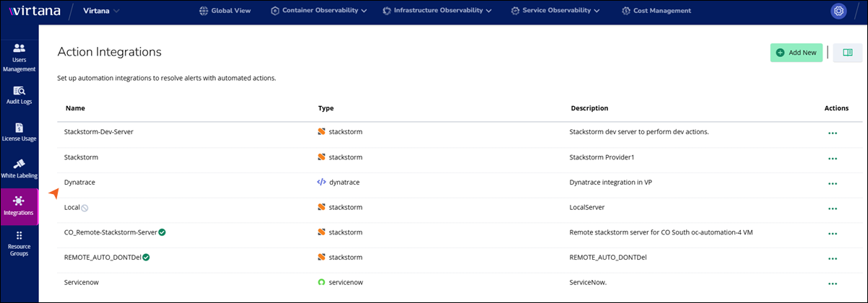Go to License Usage page

(19, 132)
